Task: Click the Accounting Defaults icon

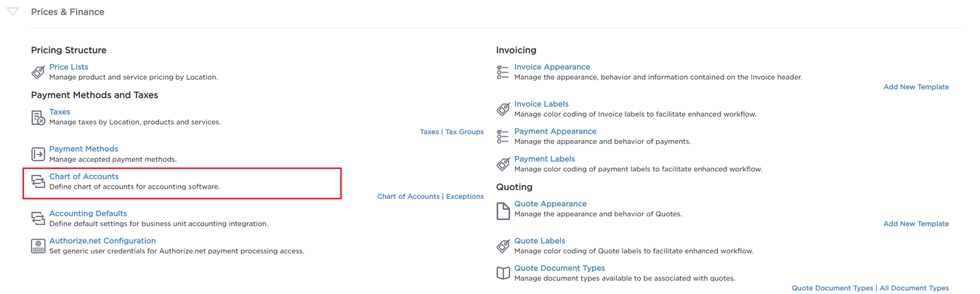Action: pyautogui.click(x=38, y=219)
